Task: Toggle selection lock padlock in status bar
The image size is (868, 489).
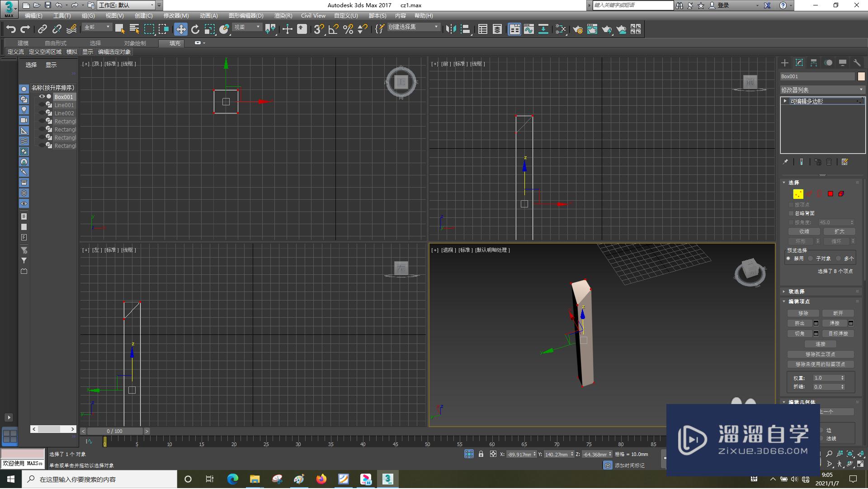Action: (481, 454)
